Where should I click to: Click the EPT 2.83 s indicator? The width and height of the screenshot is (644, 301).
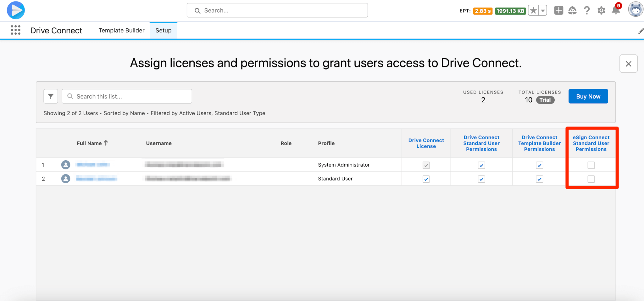483,11
